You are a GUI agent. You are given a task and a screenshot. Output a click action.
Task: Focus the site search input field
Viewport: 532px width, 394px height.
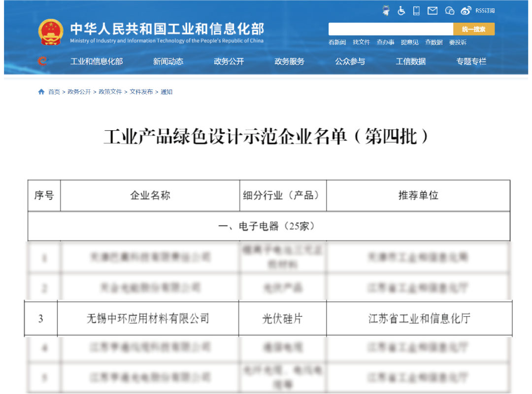pyautogui.click(x=390, y=29)
